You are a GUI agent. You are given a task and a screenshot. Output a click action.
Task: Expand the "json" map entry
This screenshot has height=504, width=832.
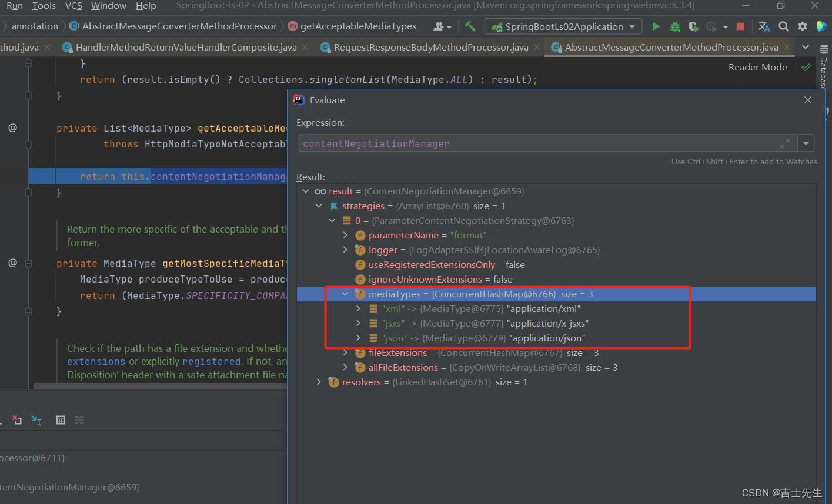point(358,338)
